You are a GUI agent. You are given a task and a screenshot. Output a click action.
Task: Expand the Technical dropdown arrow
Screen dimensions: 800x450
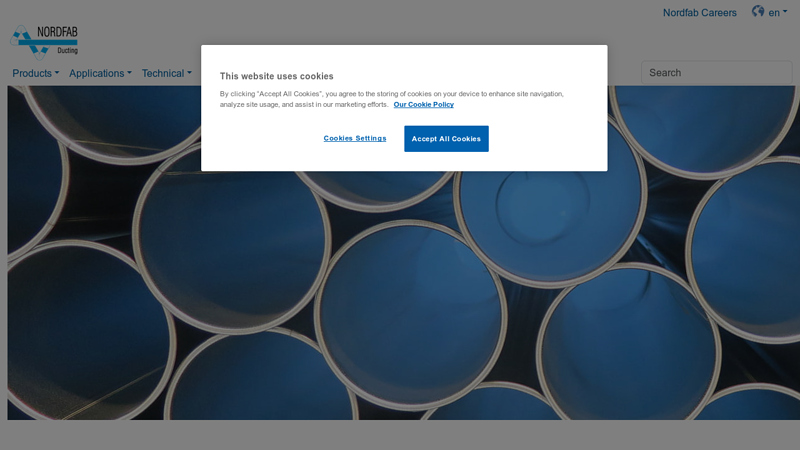pos(189,73)
